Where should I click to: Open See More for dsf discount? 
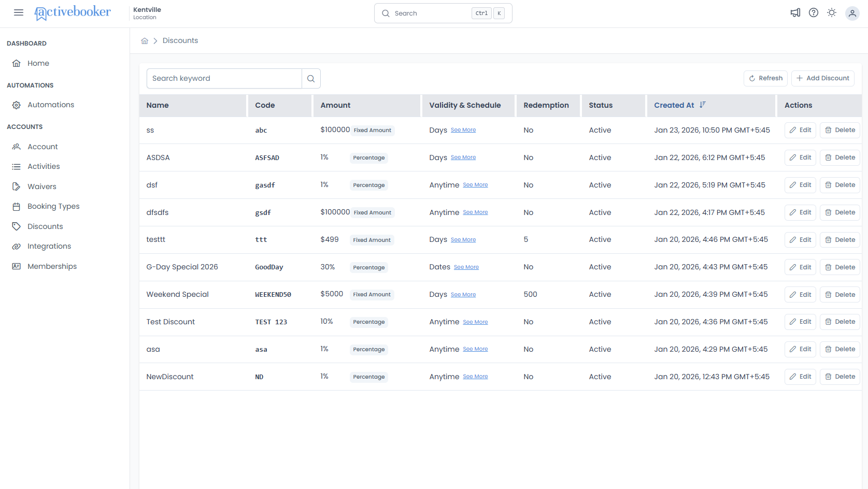pos(475,185)
